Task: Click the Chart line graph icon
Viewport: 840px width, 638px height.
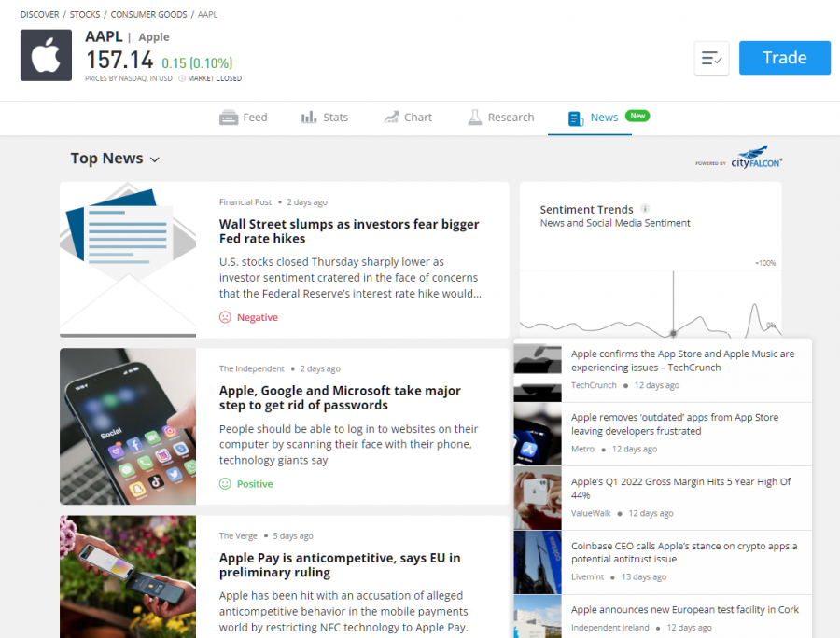Action: (x=391, y=118)
